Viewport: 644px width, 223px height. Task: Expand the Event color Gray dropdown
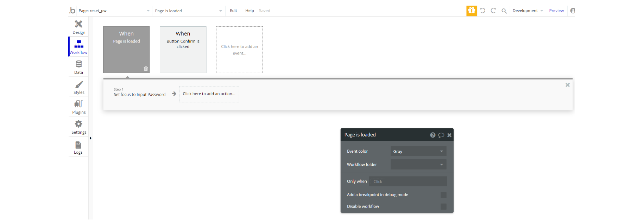(418, 151)
